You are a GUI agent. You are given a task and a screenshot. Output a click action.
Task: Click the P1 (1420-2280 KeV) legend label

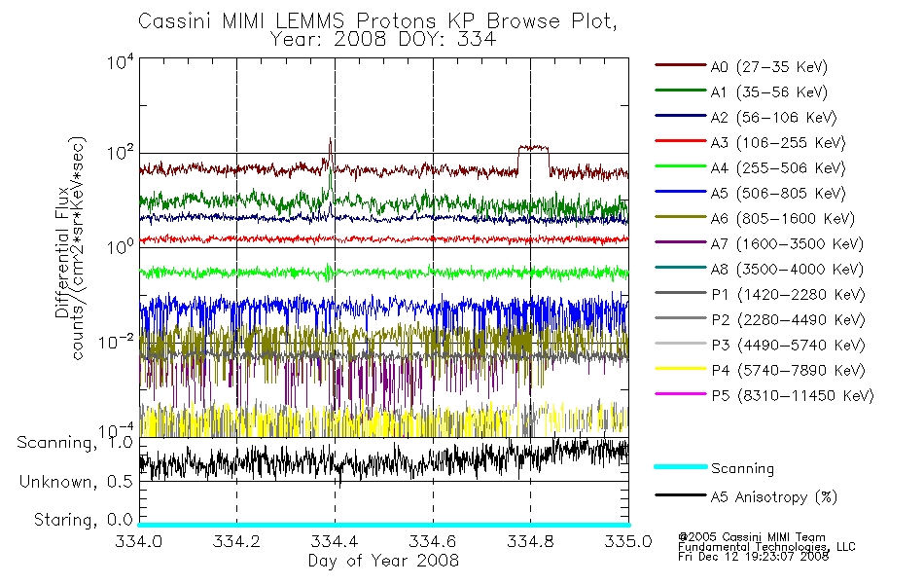click(x=789, y=295)
